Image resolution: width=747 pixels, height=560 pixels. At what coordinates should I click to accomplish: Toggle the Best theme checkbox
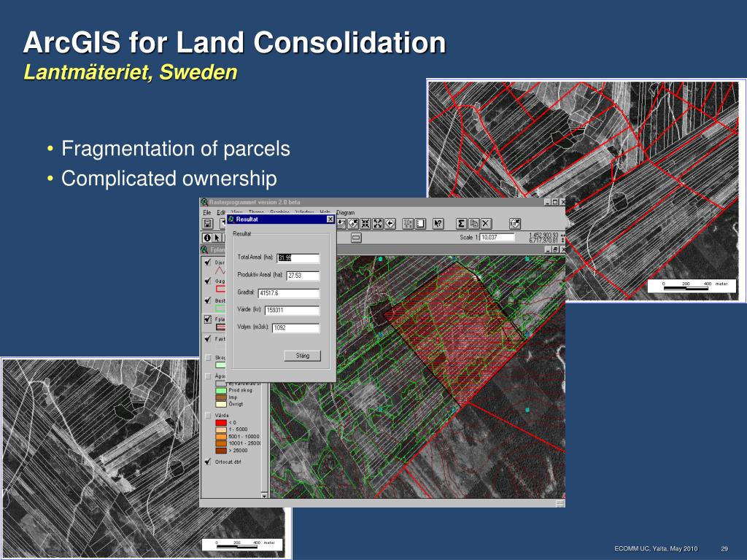[208, 300]
